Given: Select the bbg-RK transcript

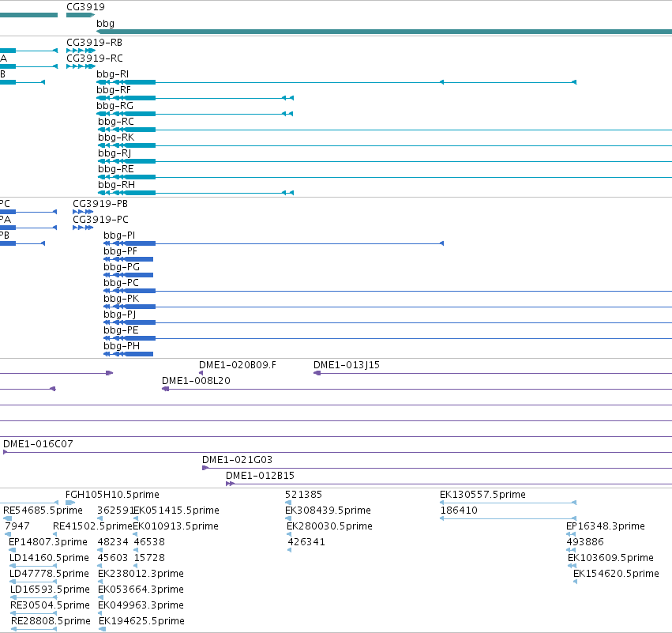Looking at the screenshot, I should 385,145.
